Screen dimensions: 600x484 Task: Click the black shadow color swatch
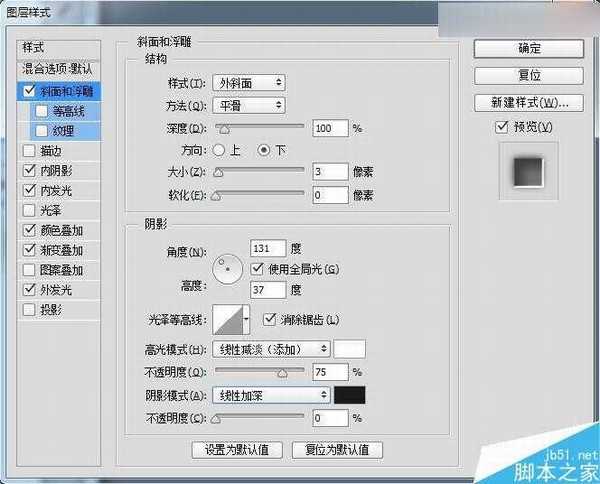point(349,395)
